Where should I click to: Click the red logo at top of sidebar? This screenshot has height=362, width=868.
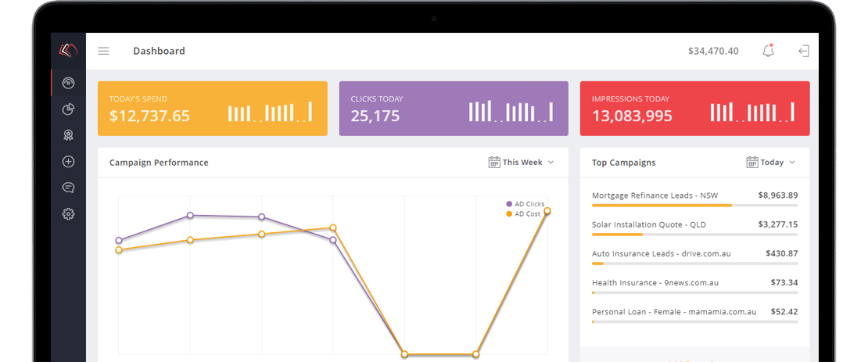(69, 51)
